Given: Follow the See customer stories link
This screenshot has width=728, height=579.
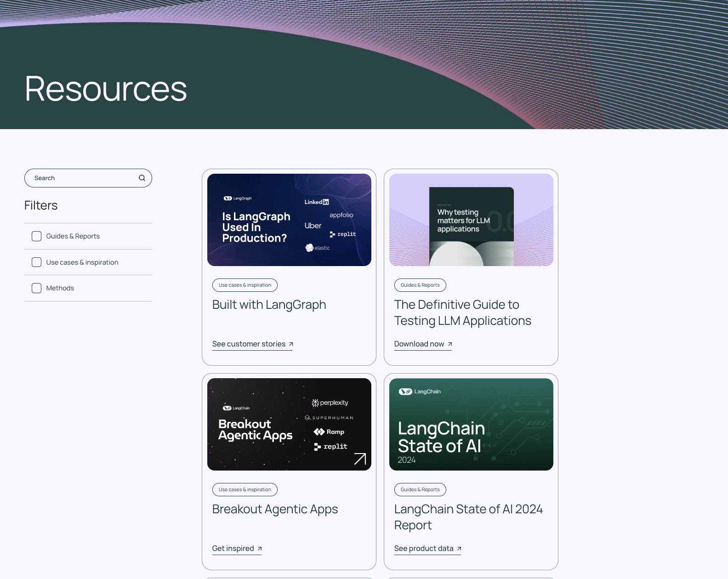Looking at the screenshot, I should [252, 344].
